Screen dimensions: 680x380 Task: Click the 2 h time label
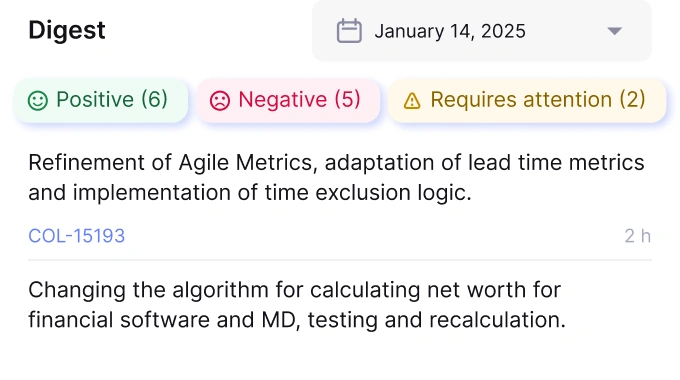pos(638,236)
